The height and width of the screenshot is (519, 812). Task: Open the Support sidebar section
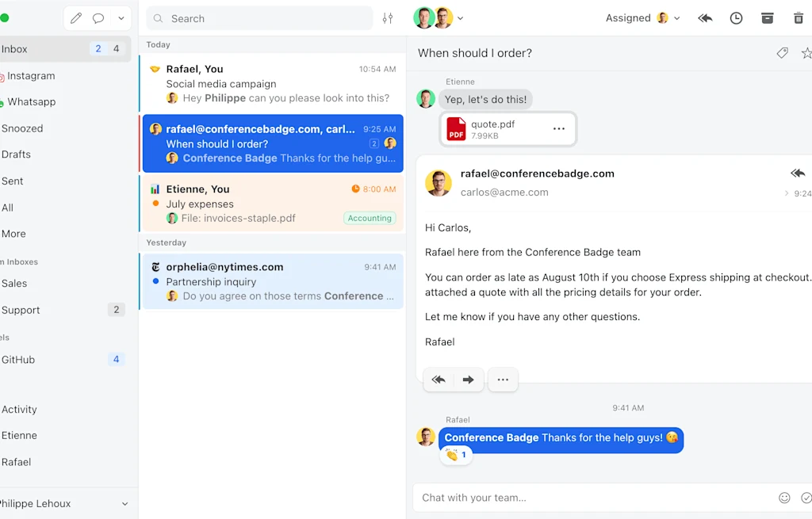coord(23,310)
